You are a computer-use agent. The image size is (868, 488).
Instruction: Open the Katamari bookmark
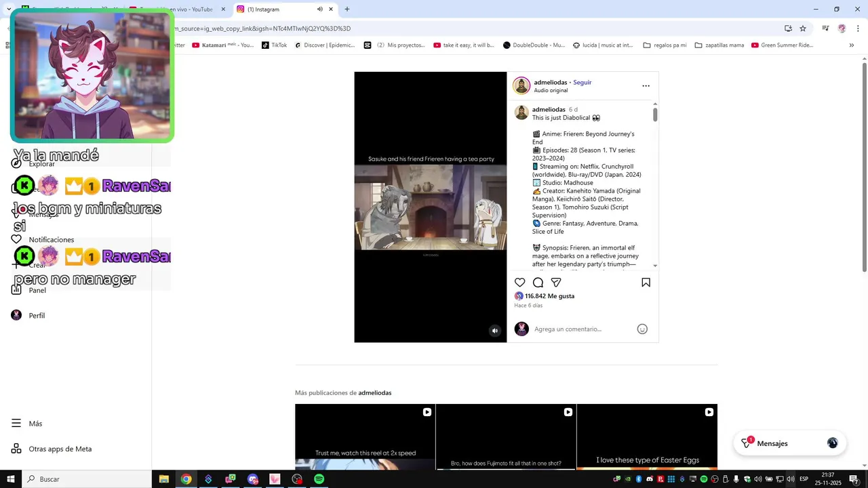pos(222,45)
